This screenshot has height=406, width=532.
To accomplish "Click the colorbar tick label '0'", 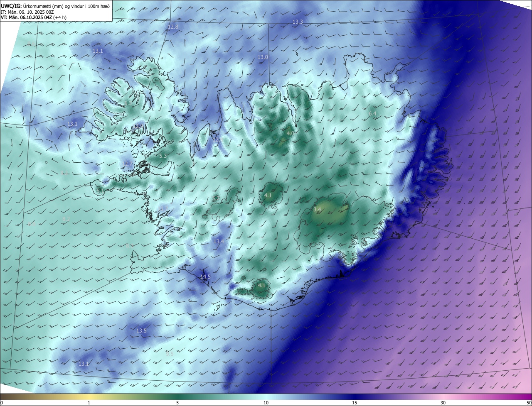I will pos(2,403).
